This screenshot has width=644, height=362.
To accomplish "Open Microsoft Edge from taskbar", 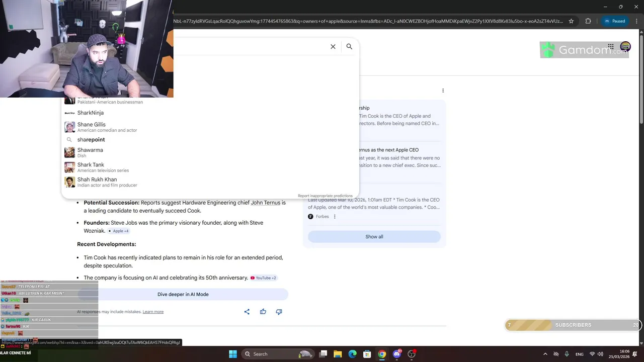I will click(353, 354).
